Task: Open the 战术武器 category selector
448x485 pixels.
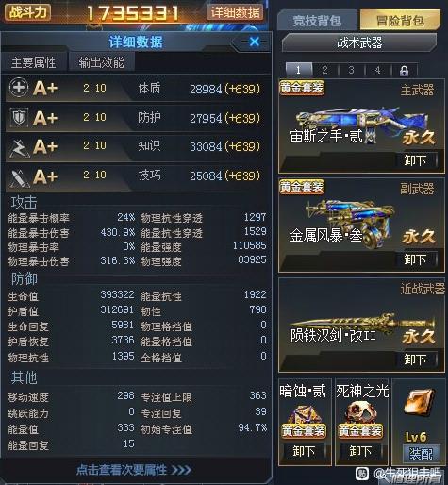Action: click(359, 42)
